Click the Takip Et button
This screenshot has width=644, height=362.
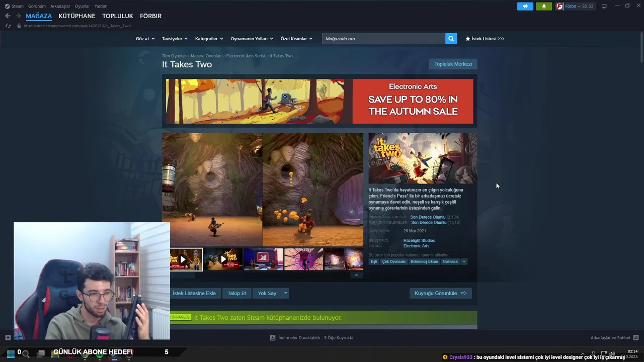pyautogui.click(x=237, y=293)
